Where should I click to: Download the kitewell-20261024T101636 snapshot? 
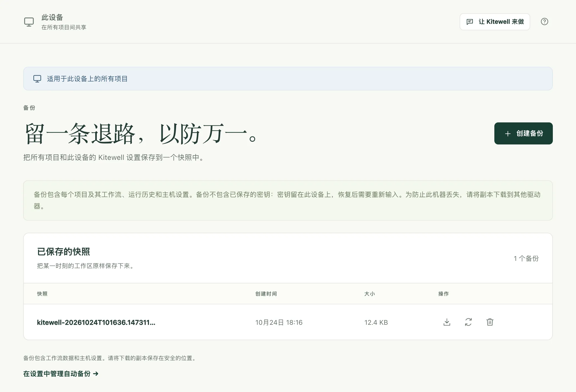click(447, 322)
